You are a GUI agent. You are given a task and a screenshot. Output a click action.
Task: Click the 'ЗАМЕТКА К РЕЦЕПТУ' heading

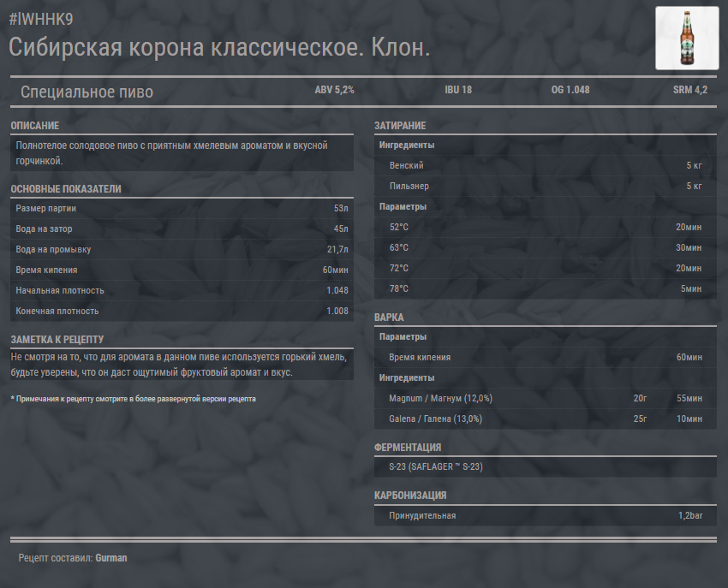tap(57, 340)
